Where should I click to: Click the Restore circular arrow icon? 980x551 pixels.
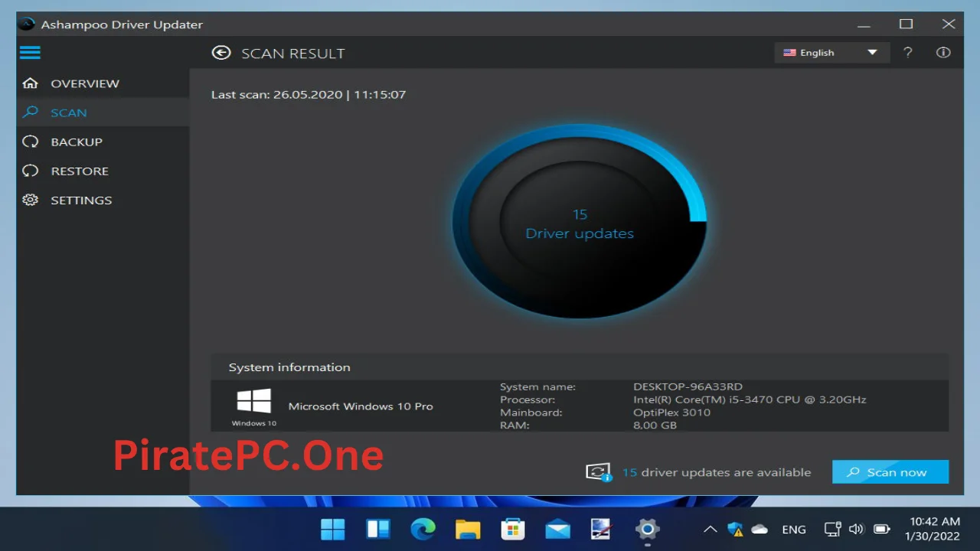[30, 171]
